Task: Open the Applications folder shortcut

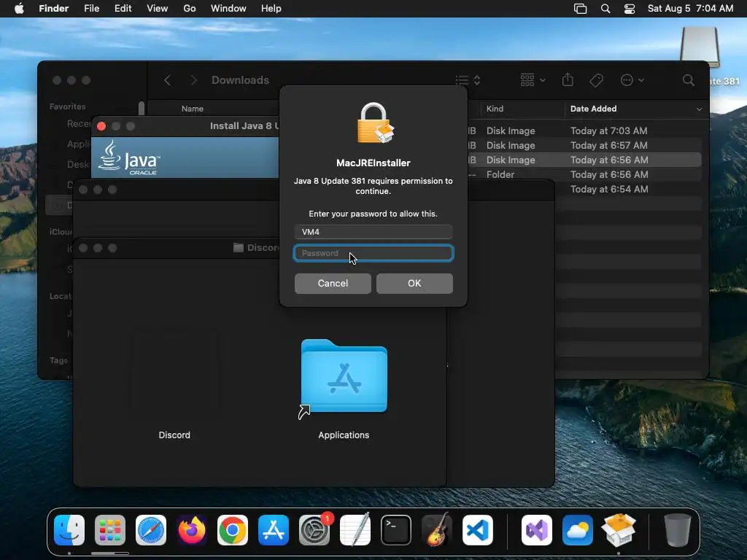Action: pyautogui.click(x=344, y=376)
